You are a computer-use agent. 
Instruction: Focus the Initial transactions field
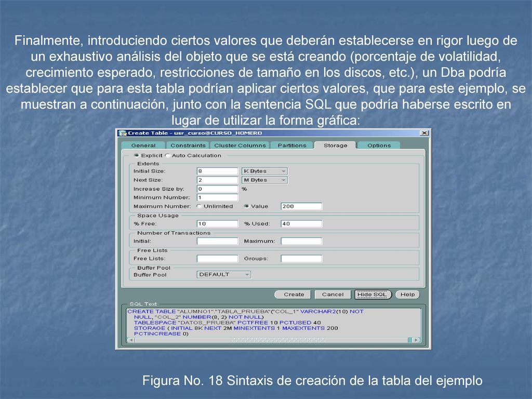pos(218,241)
